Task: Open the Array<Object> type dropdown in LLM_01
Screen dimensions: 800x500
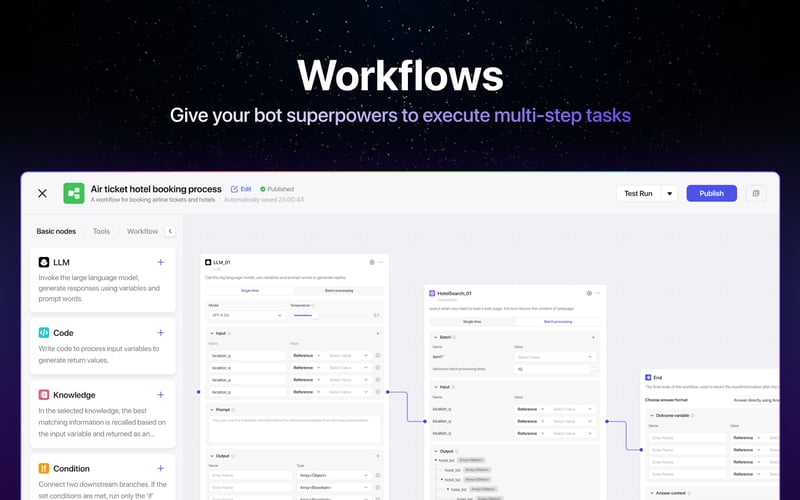Action: pyautogui.click(x=334, y=476)
